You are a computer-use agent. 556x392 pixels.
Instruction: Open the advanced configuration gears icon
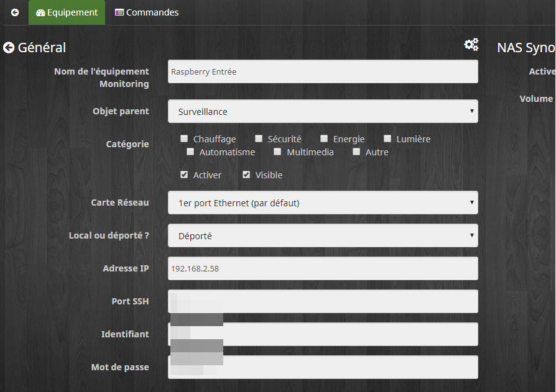(x=471, y=45)
